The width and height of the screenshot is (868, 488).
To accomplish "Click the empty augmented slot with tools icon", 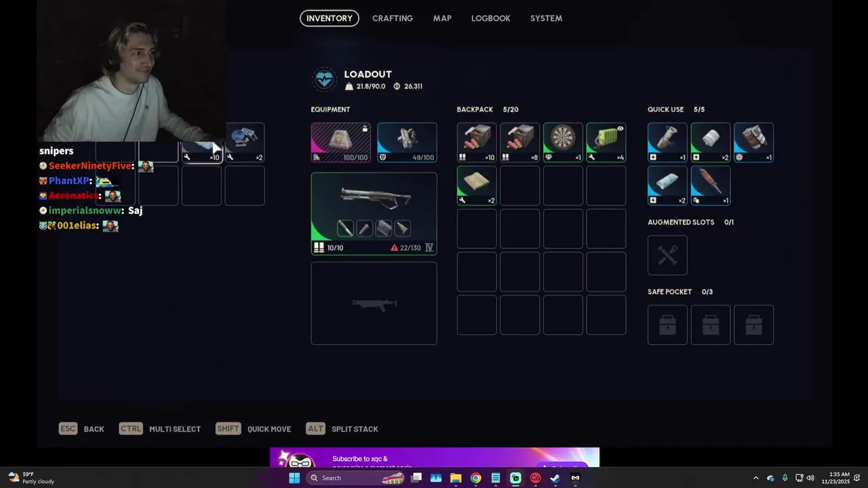I will (x=667, y=256).
